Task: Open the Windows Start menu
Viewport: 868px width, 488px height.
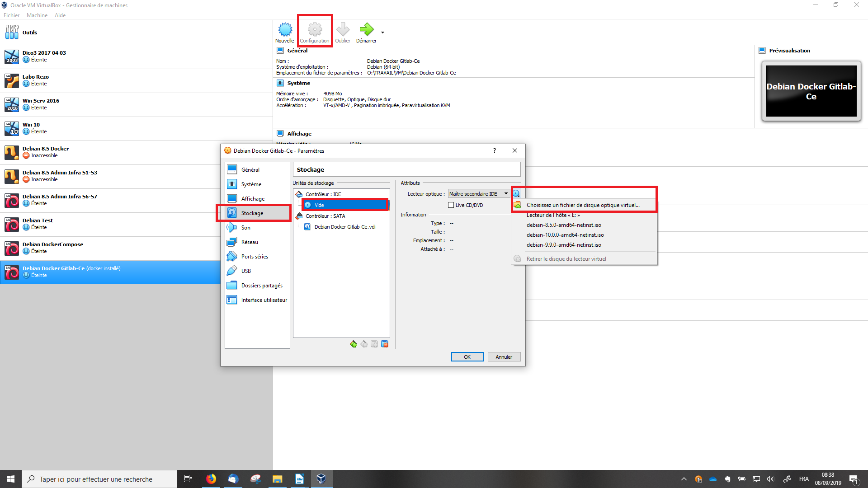Action: click(11, 479)
